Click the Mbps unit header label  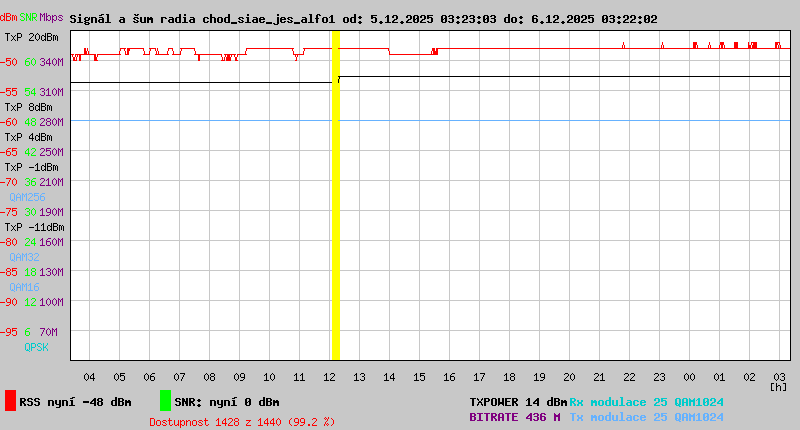point(51,18)
